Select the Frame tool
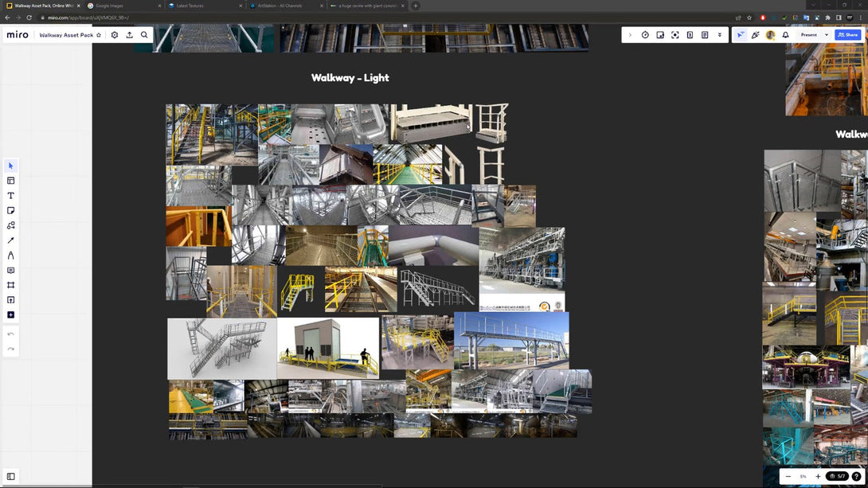 point(10,286)
